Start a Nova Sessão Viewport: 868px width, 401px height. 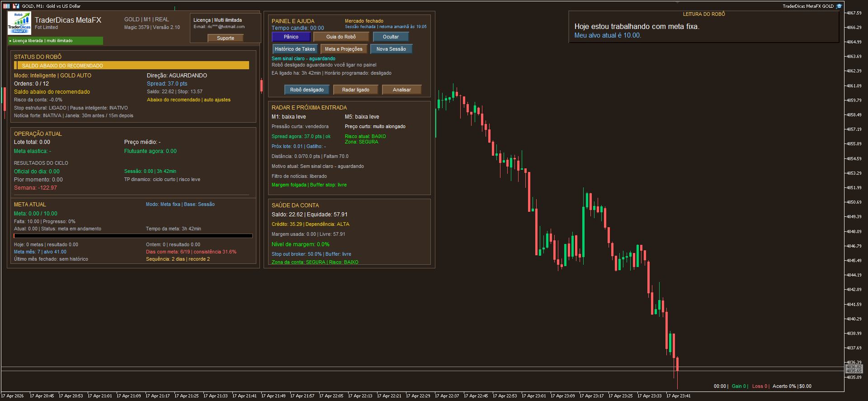(x=391, y=49)
